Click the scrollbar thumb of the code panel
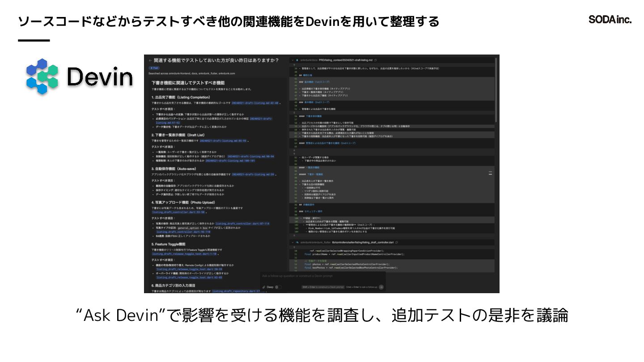The width and height of the screenshot is (644, 362). [497, 89]
